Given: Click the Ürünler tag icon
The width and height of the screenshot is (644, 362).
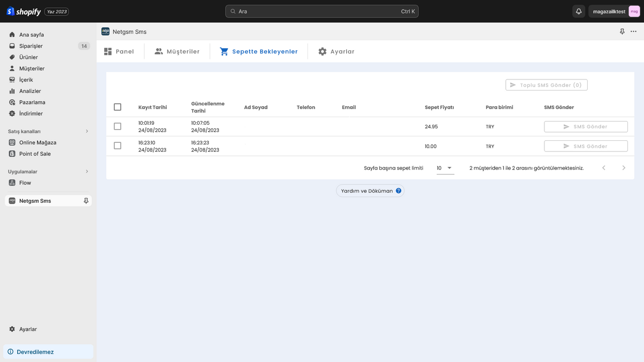Looking at the screenshot, I should tap(12, 57).
